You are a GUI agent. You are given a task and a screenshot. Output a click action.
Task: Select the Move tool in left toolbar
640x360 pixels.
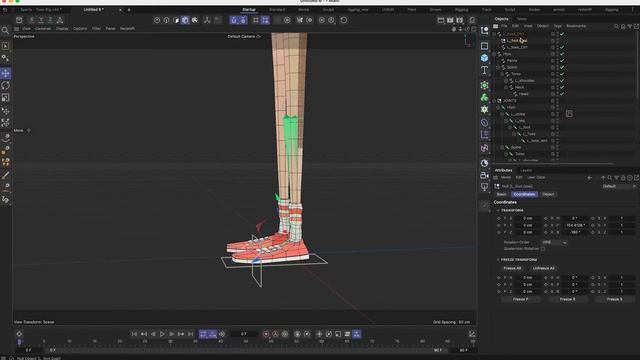pyautogui.click(x=5, y=73)
